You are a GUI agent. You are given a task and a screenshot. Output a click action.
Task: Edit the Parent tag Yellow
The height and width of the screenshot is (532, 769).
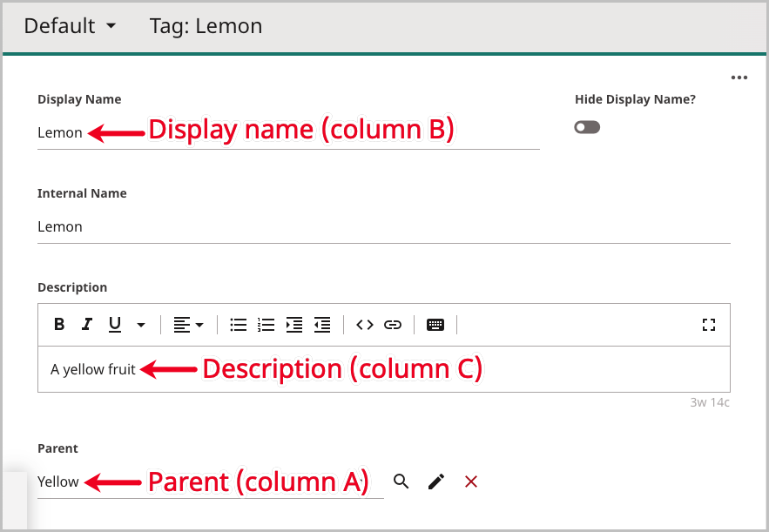click(x=436, y=481)
